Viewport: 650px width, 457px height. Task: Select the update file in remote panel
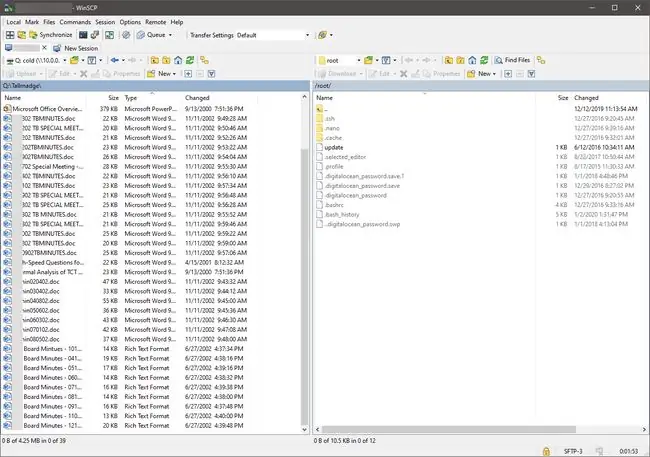pyautogui.click(x=334, y=147)
